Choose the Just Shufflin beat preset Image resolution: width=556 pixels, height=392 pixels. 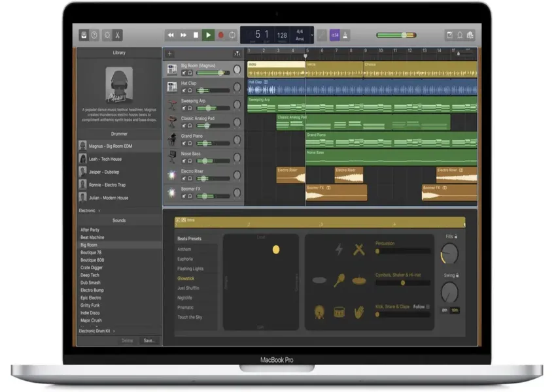click(188, 288)
